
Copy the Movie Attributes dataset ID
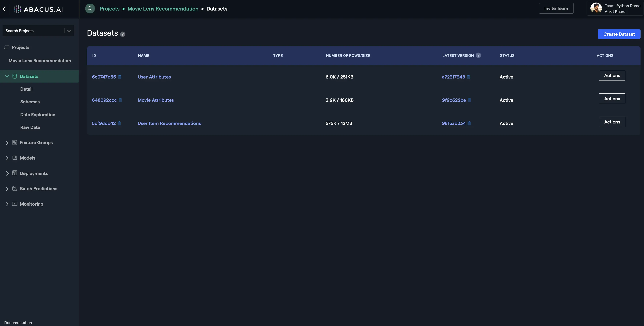pos(120,100)
